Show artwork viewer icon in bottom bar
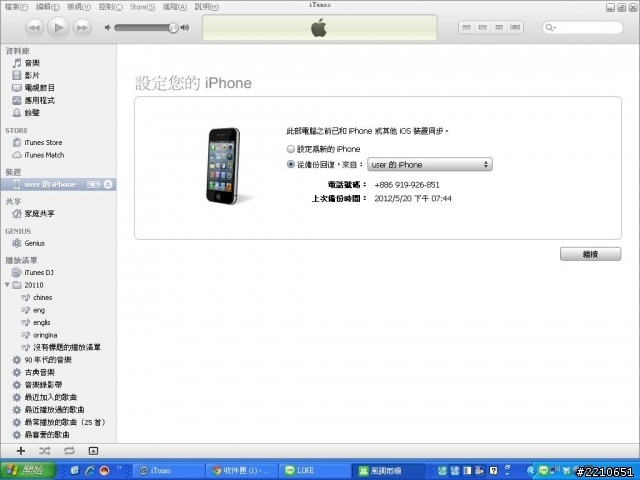The height and width of the screenshot is (480, 640). (93, 451)
